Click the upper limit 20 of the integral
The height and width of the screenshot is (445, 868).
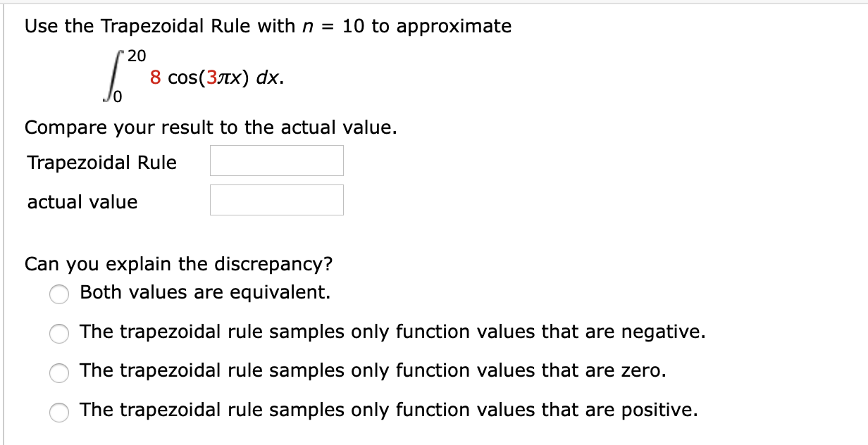[x=135, y=54]
